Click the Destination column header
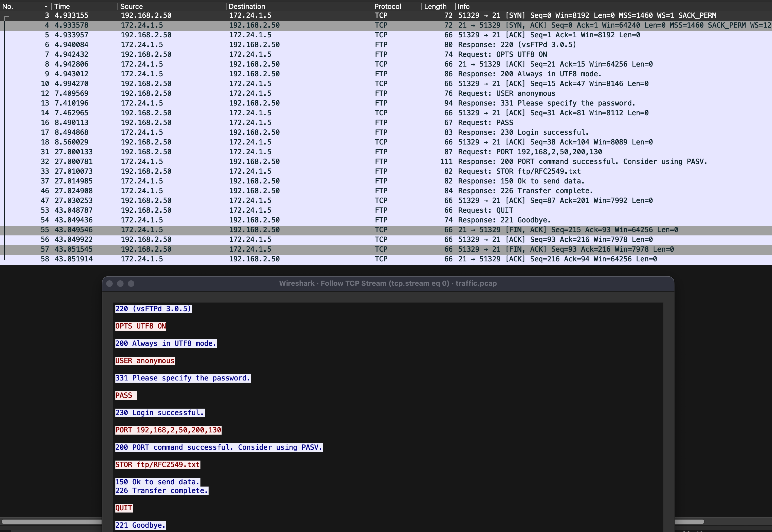Image resolution: width=772 pixels, height=532 pixels. tap(247, 6)
